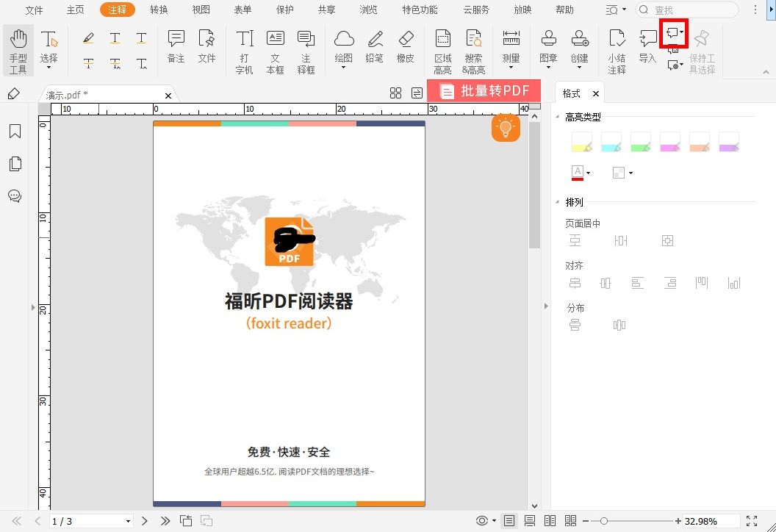
Task: Click the 批量转PDF button
Action: tap(486, 90)
